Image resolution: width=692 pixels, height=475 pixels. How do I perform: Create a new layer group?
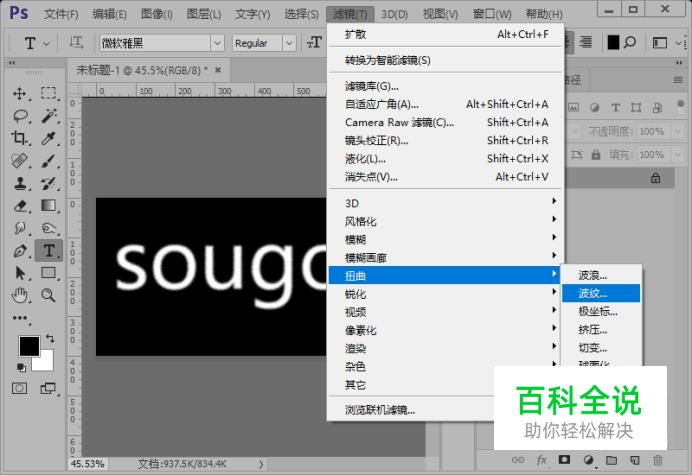[611, 460]
